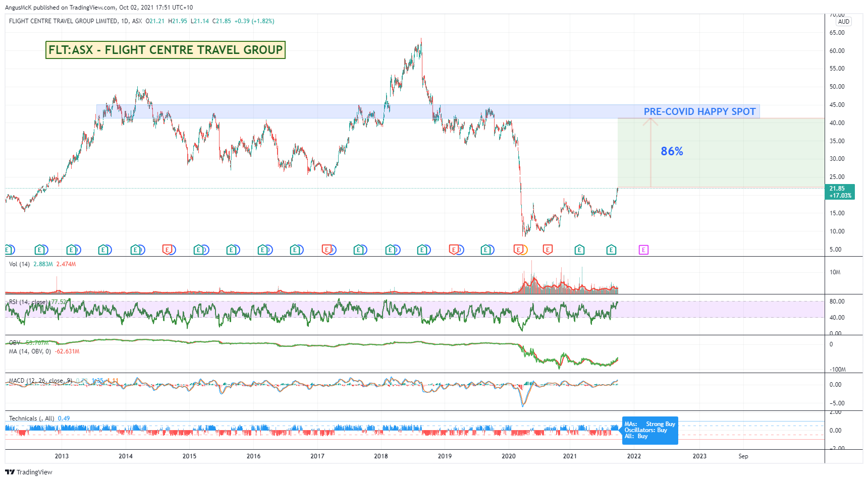The height and width of the screenshot is (481, 868).
Task: Click the green earnings marker just after the 2021 label
Action: tap(579, 250)
